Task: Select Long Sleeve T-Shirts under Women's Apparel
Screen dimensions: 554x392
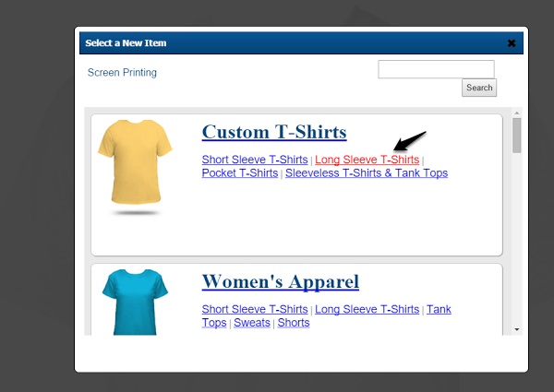Action: (x=367, y=309)
